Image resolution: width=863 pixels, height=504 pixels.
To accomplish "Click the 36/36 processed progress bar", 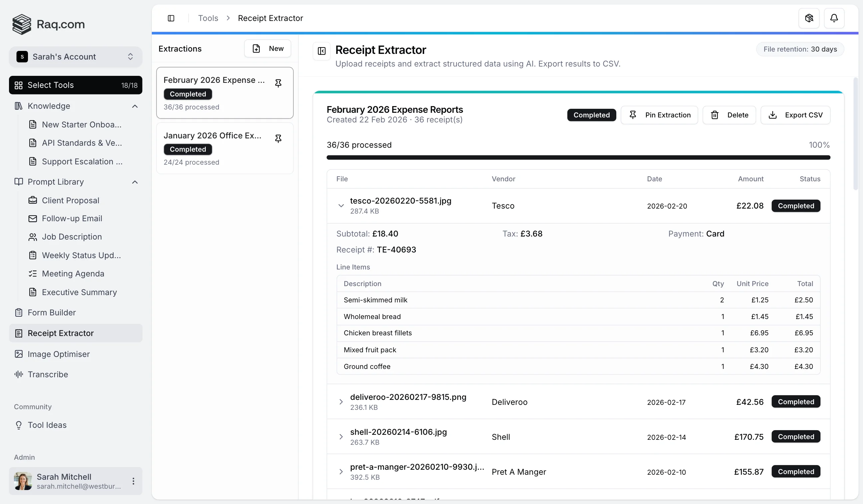I will tap(578, 157).
